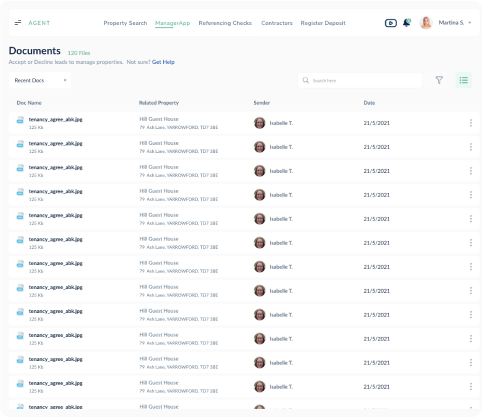The image size is (482, 417).
Task: Select the Register Deposit tab
Action: pyautogui.click(x=323, y=23)
